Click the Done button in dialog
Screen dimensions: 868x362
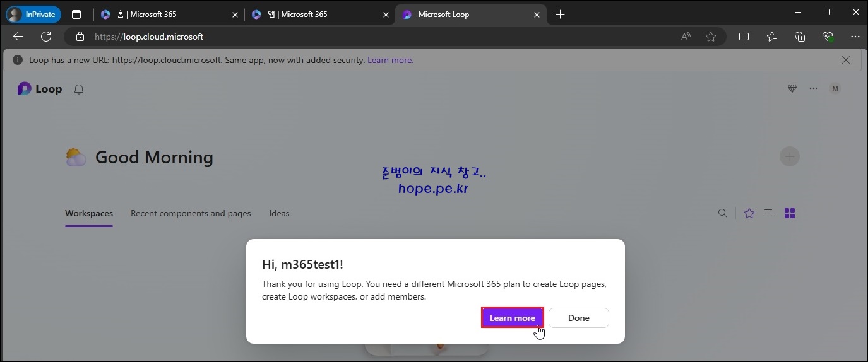[x=578, y=318]
